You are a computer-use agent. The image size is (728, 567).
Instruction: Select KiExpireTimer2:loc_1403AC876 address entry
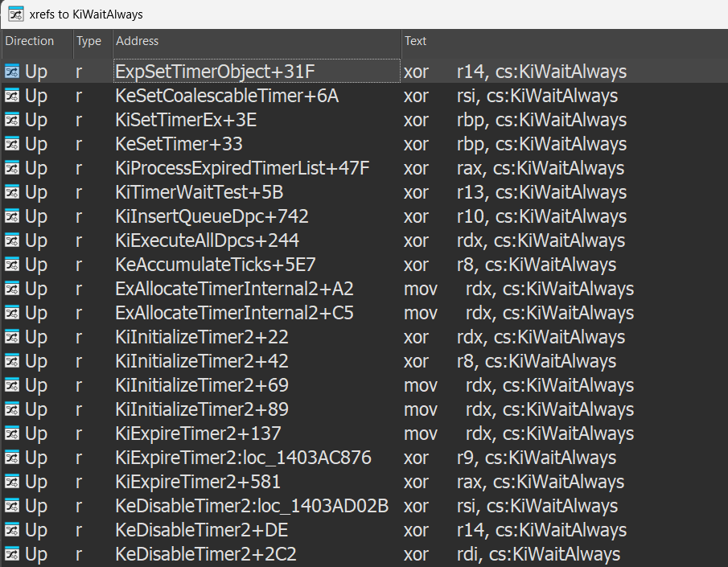coord(243,458)
